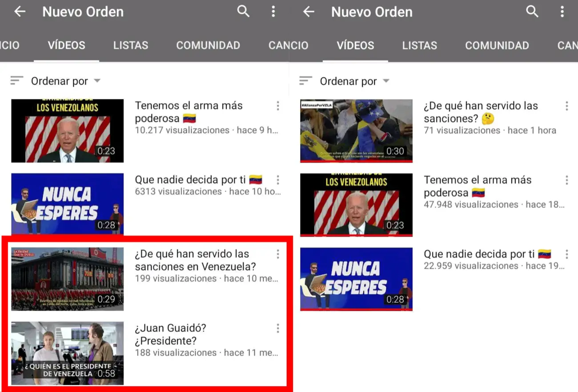Viewport: 578px width, 392px height.
Task: Open options for video with 71 visualizaciones
Action: pyautogui.click(x=567, y=106)
